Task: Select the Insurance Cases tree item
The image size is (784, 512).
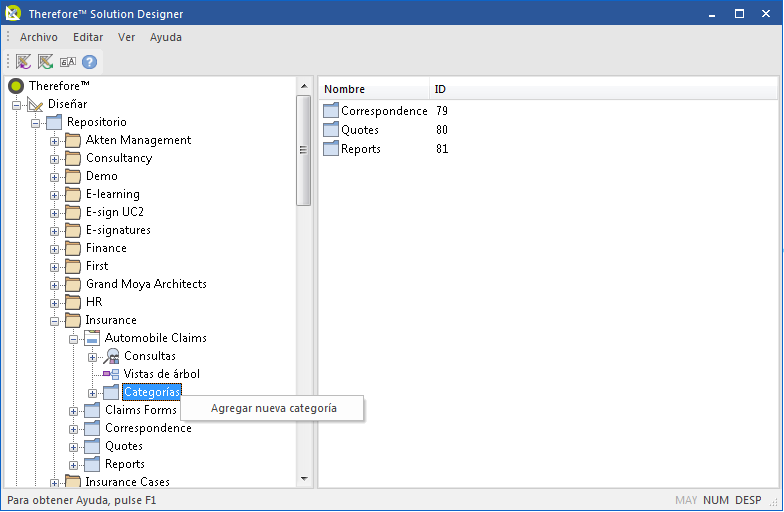Action: click(x=128, y=482)
